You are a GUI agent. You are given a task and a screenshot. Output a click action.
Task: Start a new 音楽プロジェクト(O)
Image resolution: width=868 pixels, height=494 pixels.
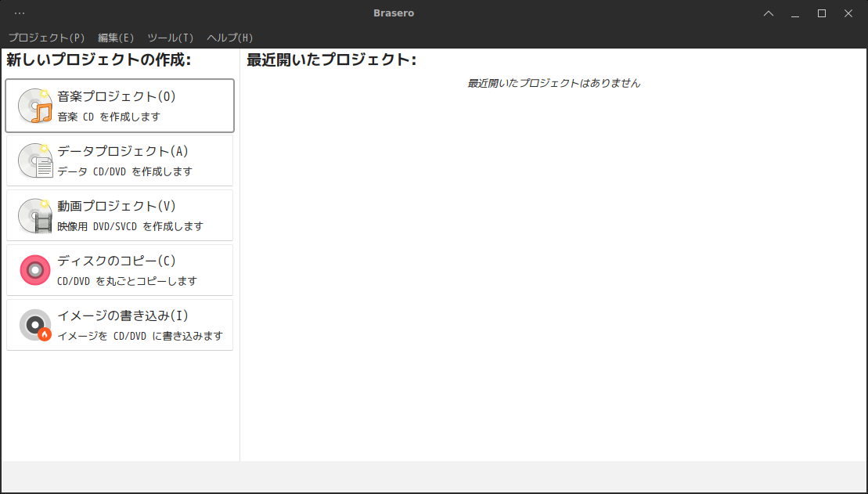tap(120, 106)
